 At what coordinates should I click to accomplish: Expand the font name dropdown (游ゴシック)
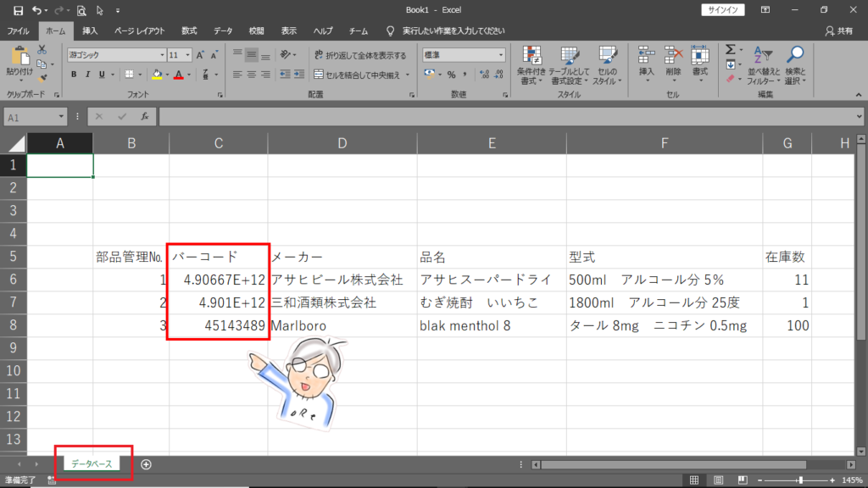tap(161, 55)
